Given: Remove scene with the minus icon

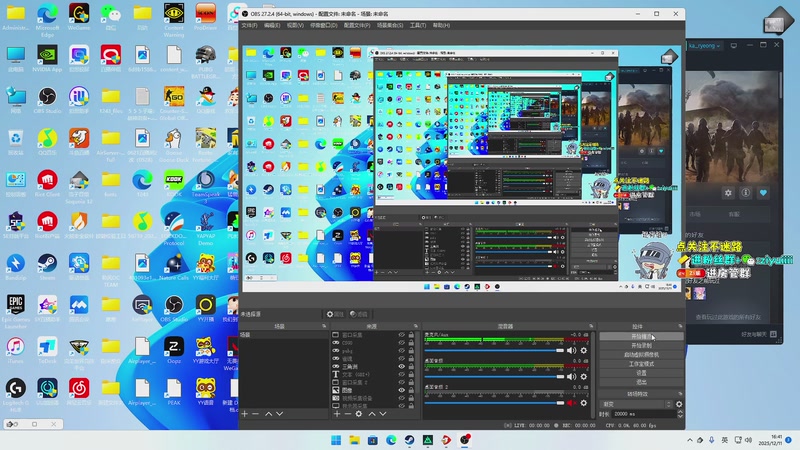Looking at the screenshot, I should tap(256, 414).
